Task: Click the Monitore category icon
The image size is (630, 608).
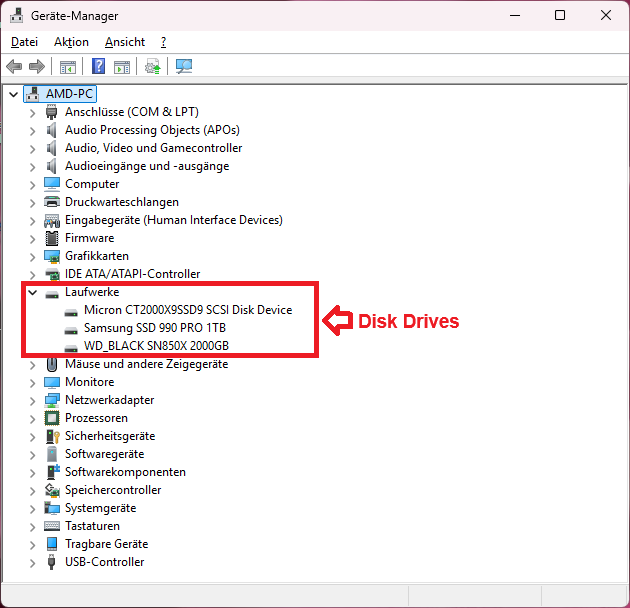Action: tap(53, 382)
